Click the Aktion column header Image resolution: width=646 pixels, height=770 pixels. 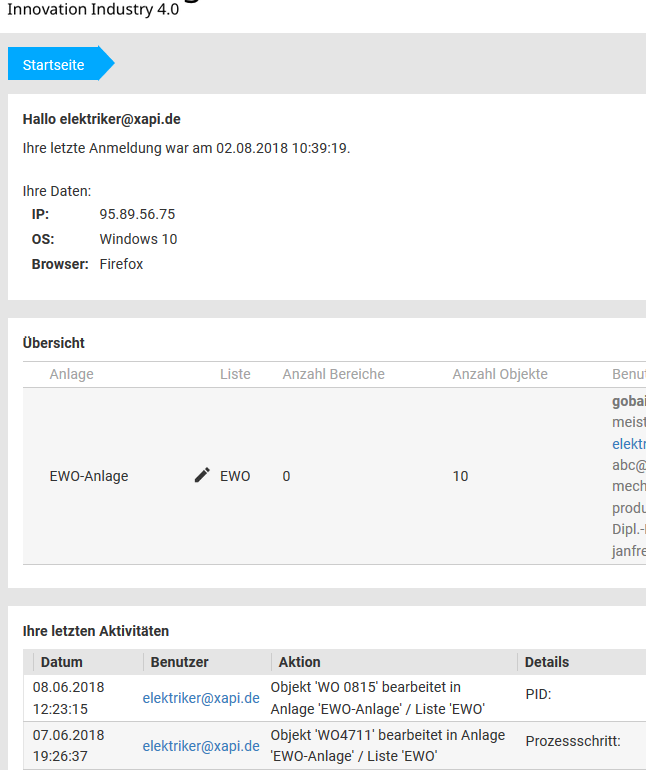300,662
